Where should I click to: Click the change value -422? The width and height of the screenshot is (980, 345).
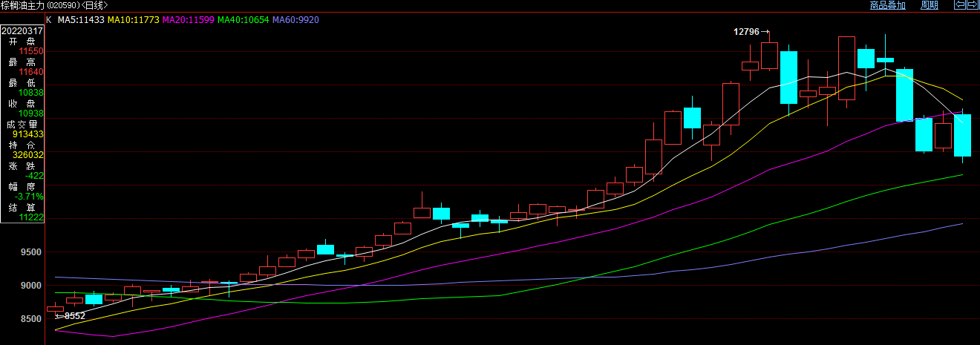[x=34, y=176]
